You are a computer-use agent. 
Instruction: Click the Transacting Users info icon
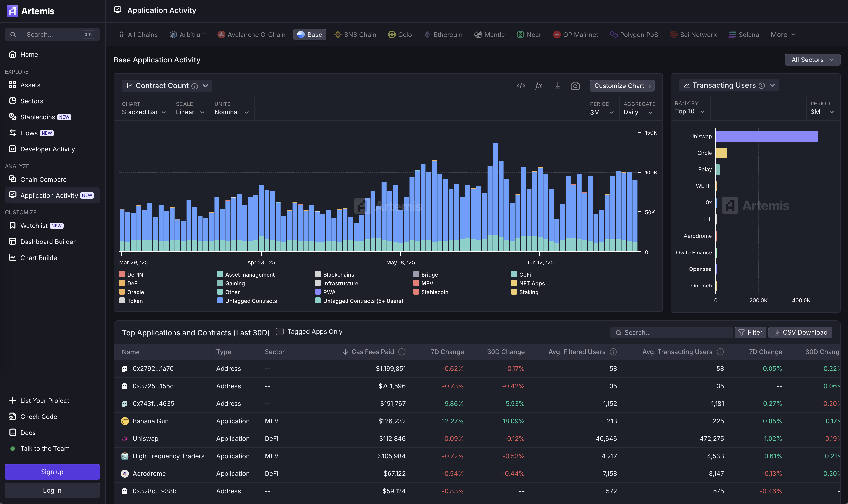click(762, 86)
